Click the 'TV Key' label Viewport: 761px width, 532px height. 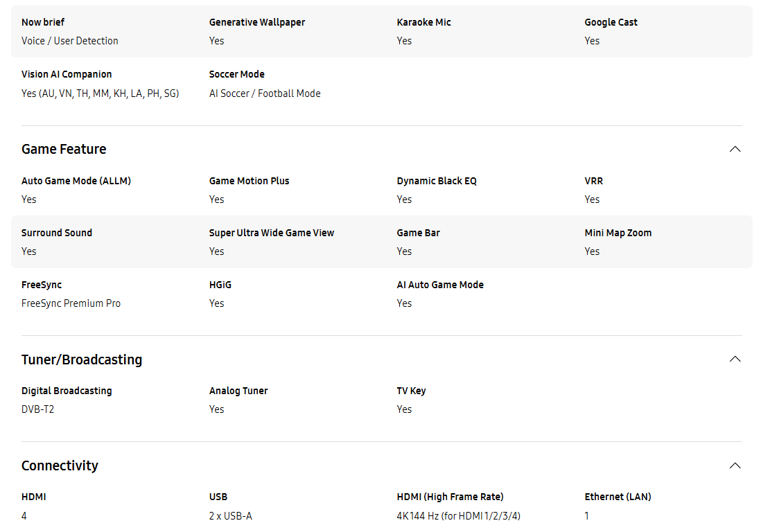pyautogui.click(x=411, y=391)
